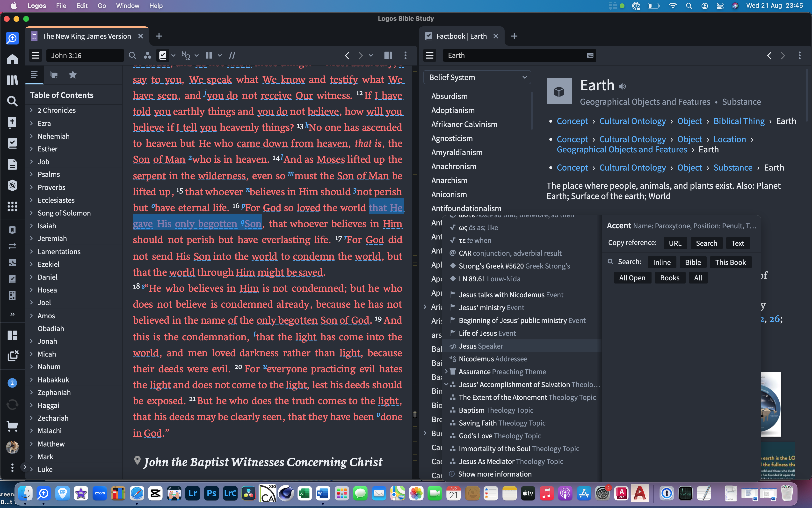
Task: Open NKJV history dropdown arrow
Action: point(371,55)
